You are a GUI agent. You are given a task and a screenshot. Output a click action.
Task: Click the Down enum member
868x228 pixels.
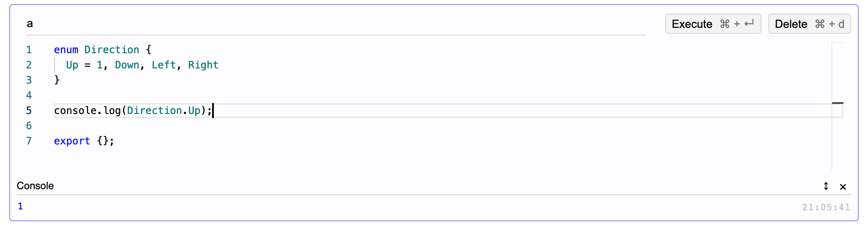tap(127, 65)
